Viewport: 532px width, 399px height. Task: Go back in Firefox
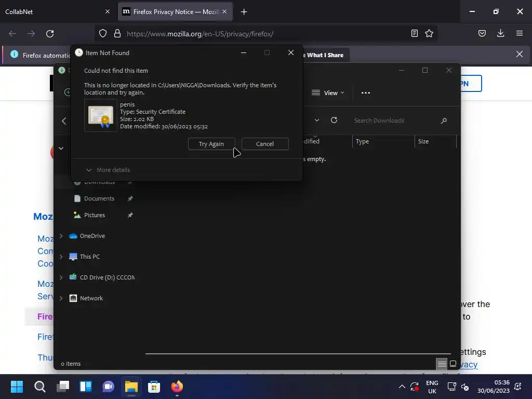click(12, 34)
